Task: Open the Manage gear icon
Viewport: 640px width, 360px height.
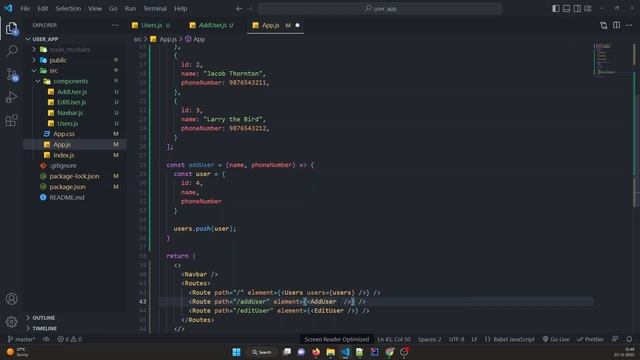Action: click(11, 322)
